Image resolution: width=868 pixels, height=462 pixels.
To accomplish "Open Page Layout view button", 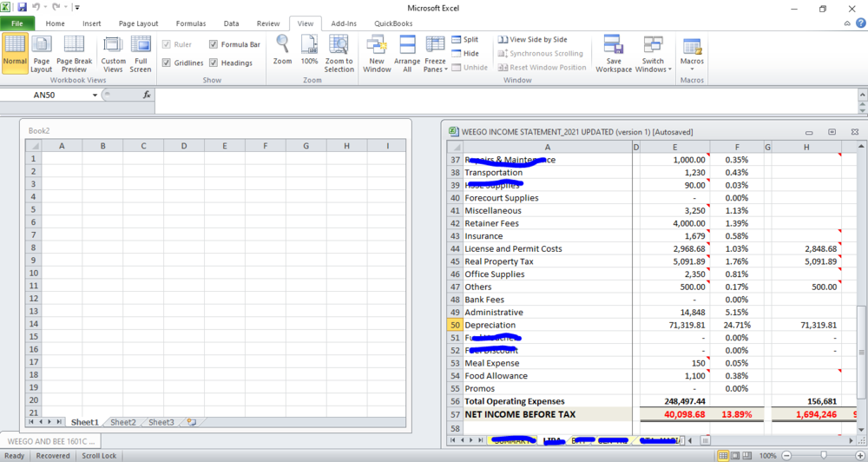I will coord(42,53).
